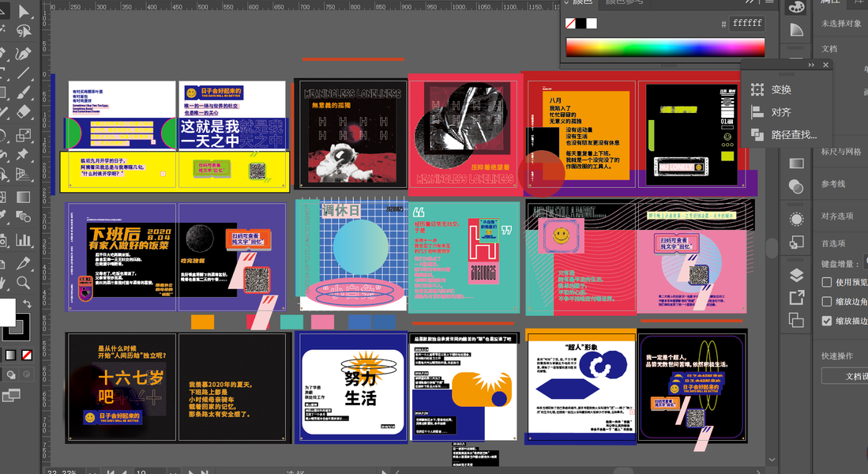Select the 努力生活 artwork
This screenshot has width=868, height=474.
pyautogui.click(x=352, y=387)
